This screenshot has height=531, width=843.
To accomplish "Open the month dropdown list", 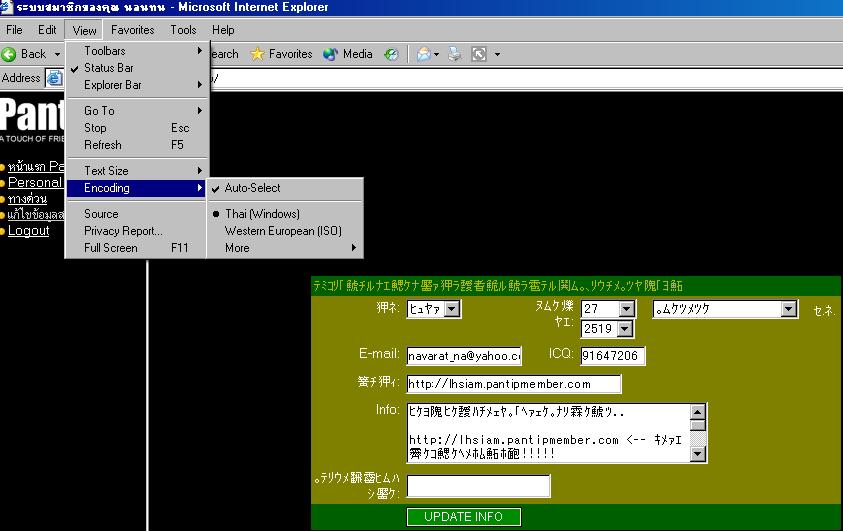I will point(725,309).
